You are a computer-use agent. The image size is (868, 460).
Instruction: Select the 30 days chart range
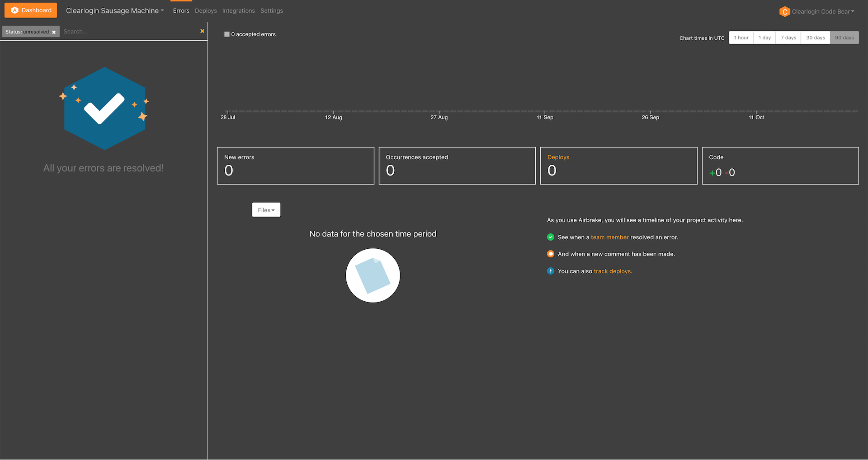click(x=816, y=38)
